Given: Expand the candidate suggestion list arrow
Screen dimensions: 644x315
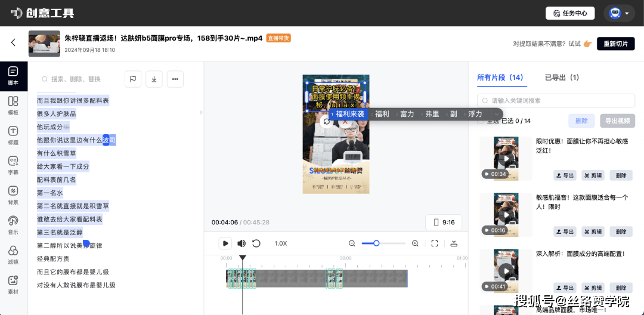Looking at the screenshot, I should (x=497, y=114).
